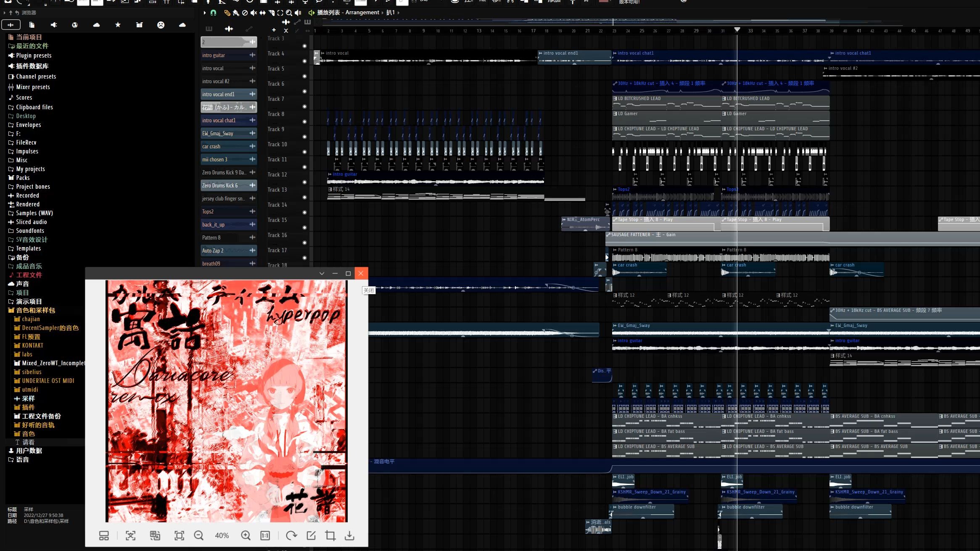The image size is (980, 551).
Task: Show image at actual size 1:1
Action: click(265, 535)
